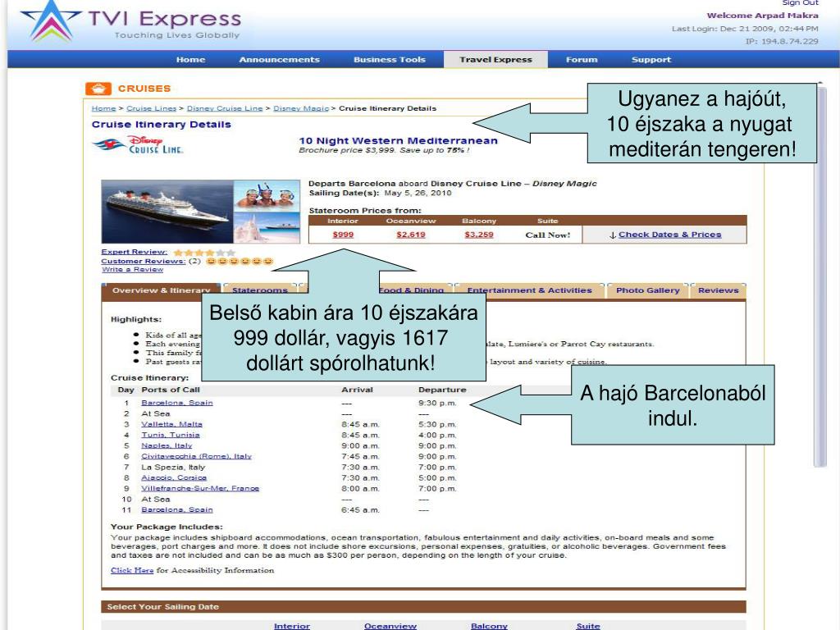Open Business Tools in the navigation bar
The width and height of the screenshot is (840, 630).
pos(390,59)
